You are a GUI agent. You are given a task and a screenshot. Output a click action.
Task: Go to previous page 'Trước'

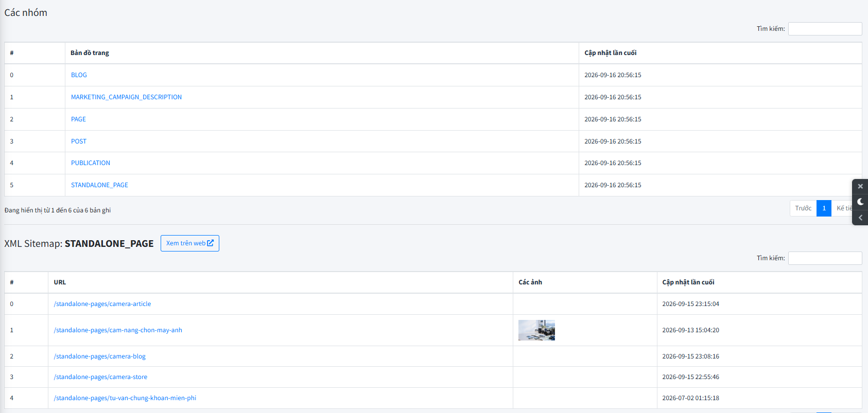[x=803, y=208]
